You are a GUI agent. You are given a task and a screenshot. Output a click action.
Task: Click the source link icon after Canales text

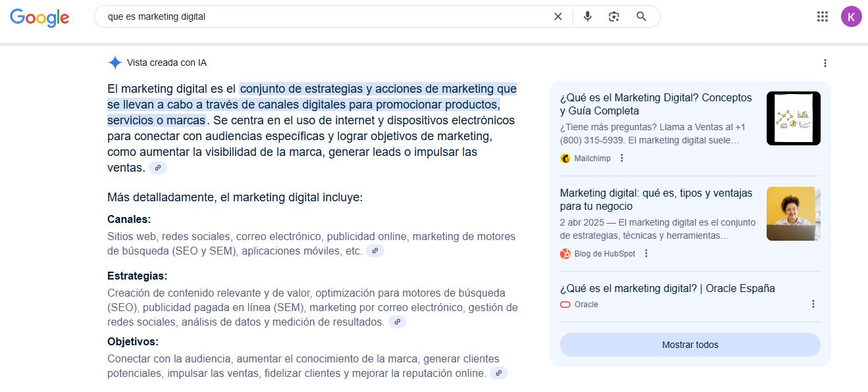375,251
